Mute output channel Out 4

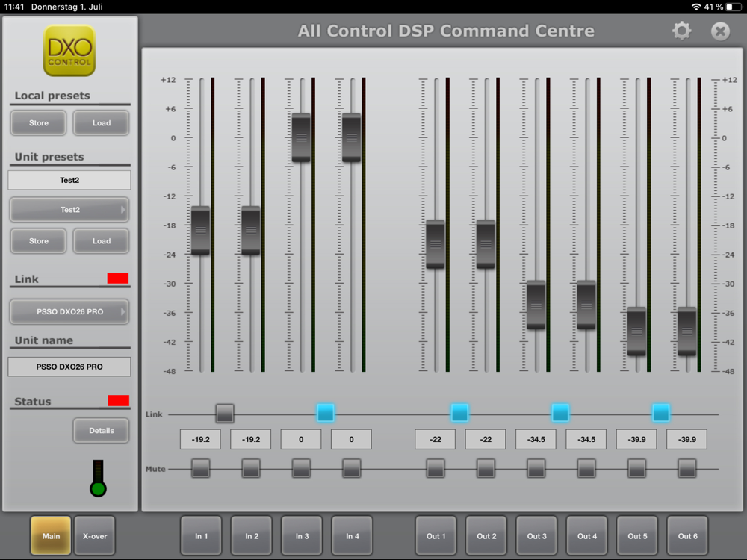(586, 469)
